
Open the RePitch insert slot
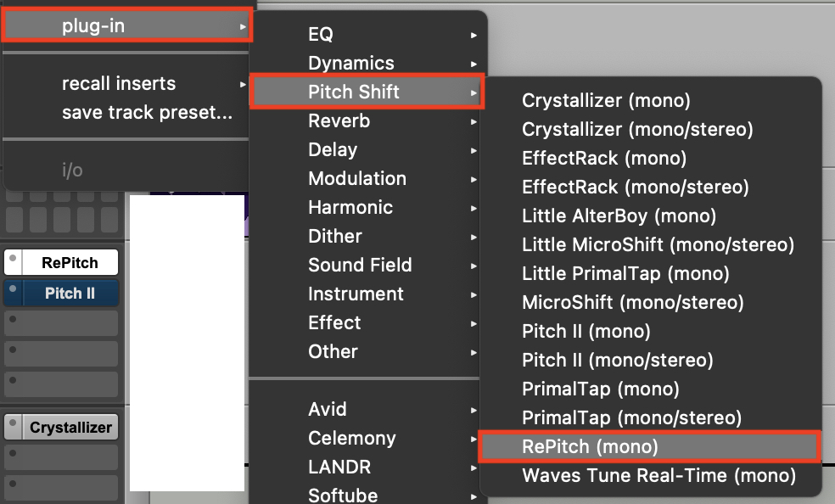70,263
